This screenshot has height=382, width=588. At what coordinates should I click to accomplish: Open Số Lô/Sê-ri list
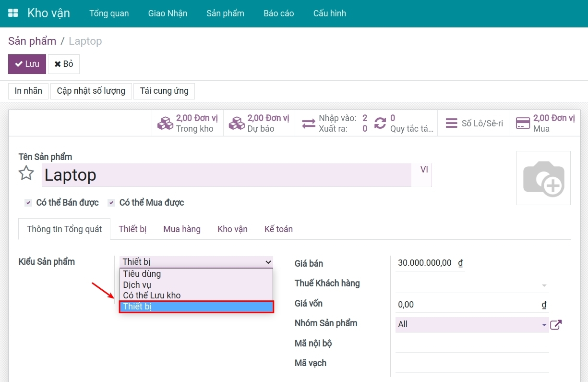pos(473,123)
